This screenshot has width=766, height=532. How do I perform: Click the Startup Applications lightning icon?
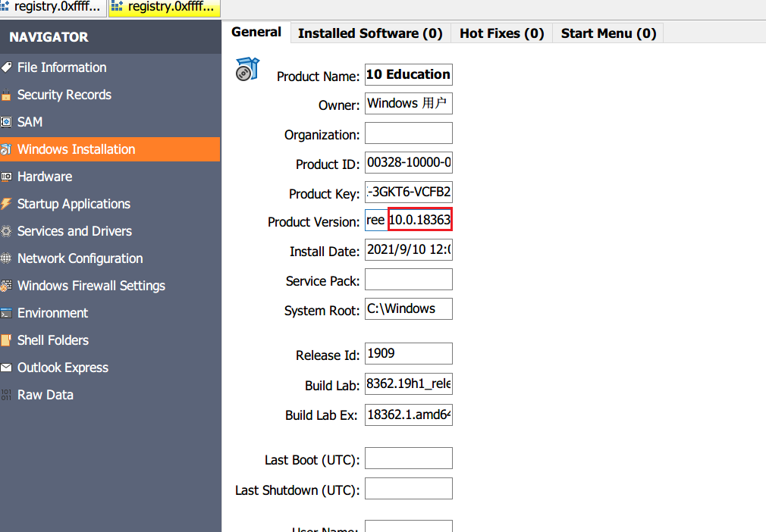6,204
